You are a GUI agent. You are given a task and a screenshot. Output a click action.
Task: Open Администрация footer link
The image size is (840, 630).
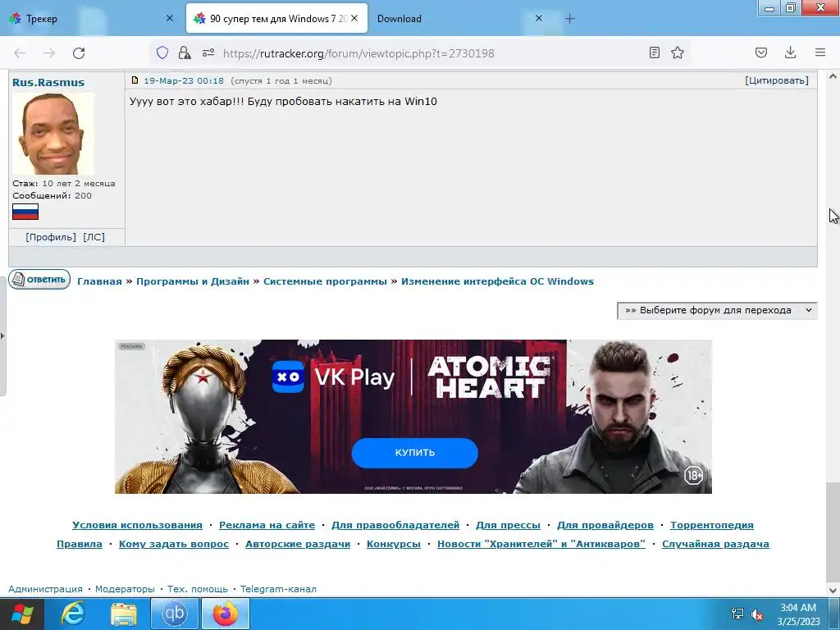click(46, 589)
